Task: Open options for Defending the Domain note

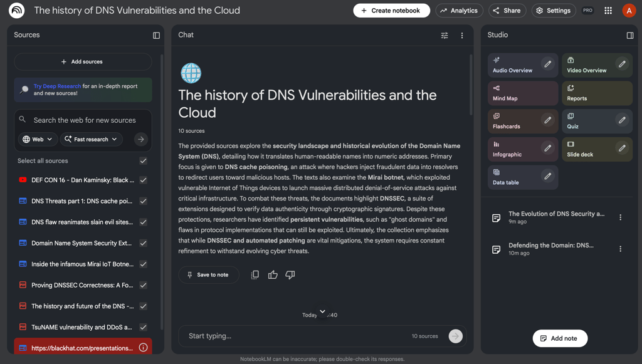Action: click(620, 249)
